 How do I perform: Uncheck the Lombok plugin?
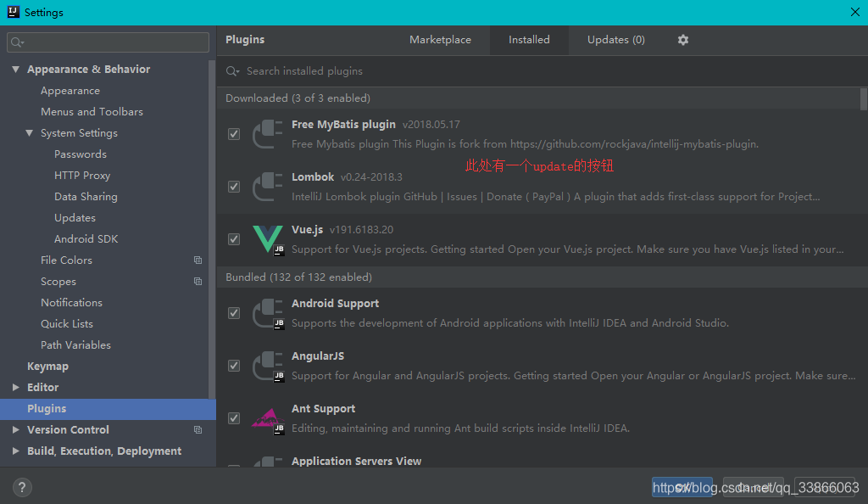pos(234,187)
